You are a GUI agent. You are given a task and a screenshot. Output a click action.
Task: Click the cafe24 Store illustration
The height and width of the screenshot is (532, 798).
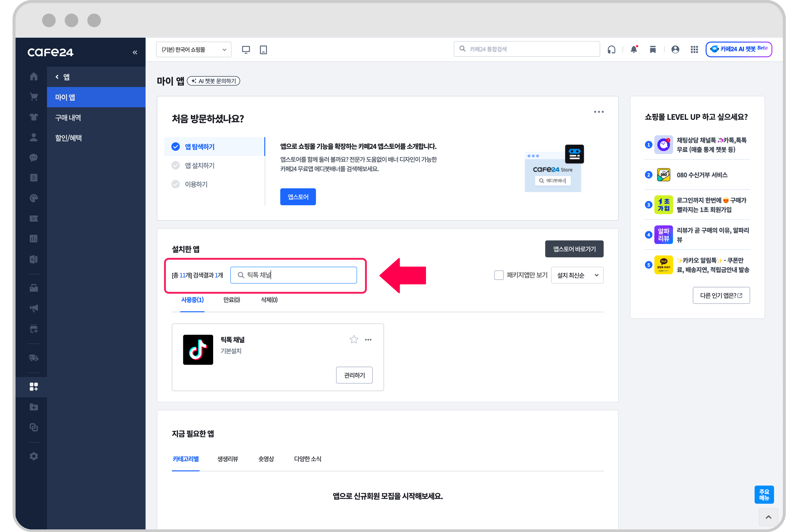pyautogui.click(x=554, y=168)
